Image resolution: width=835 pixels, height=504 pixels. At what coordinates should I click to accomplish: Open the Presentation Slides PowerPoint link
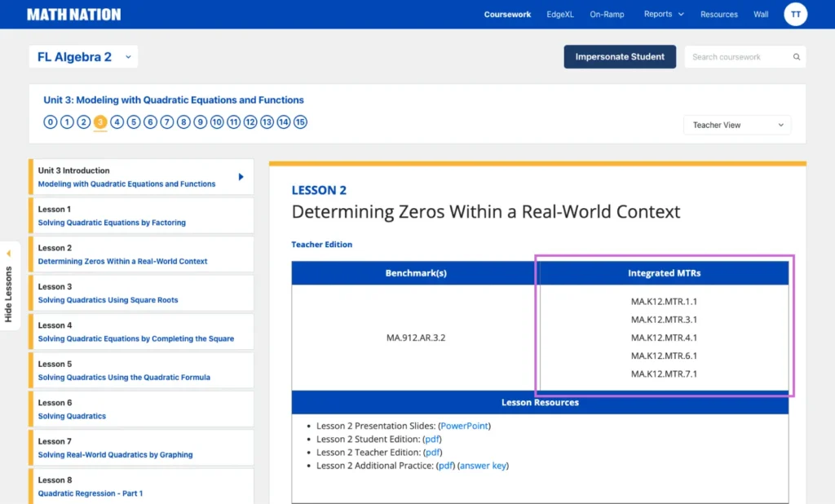[465, 426]
